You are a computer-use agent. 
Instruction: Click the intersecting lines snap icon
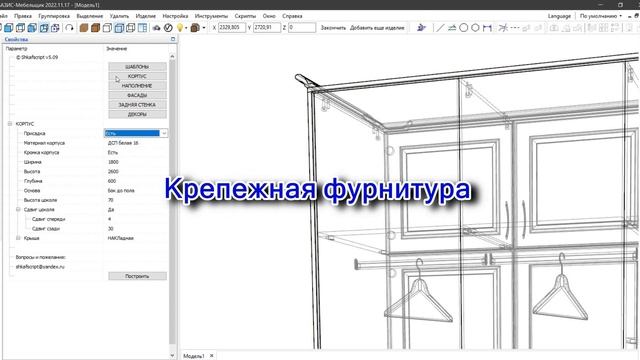(x=503, y=28)
